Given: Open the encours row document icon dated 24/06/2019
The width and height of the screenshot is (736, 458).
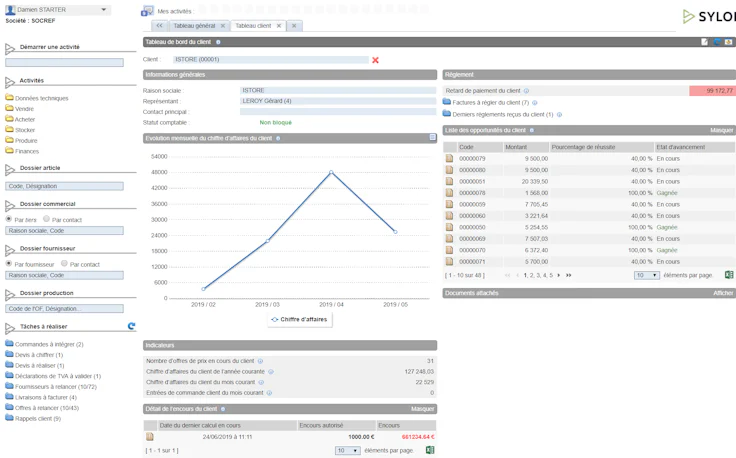Looking at the screenshot, I should click(150, 436).
